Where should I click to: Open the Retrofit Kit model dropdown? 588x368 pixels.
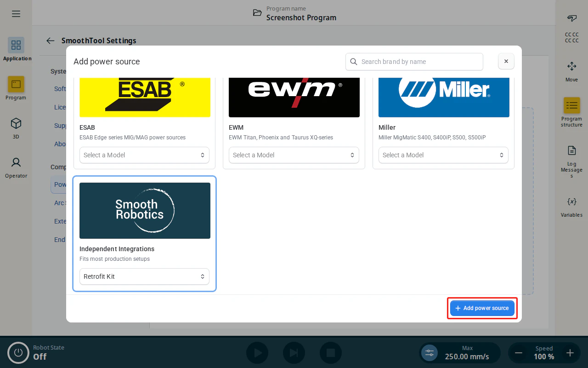coord(145,276)
